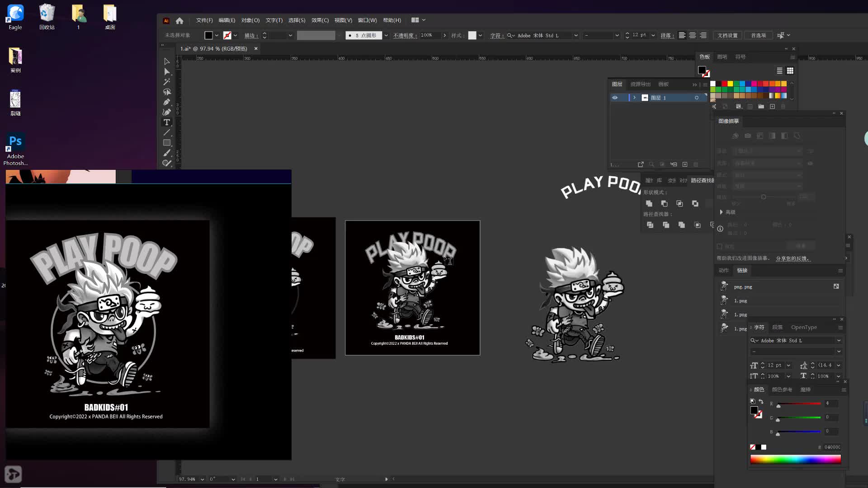Click Minus Front shape mode icon
This screenshot has width=868, height=488.
664,204
